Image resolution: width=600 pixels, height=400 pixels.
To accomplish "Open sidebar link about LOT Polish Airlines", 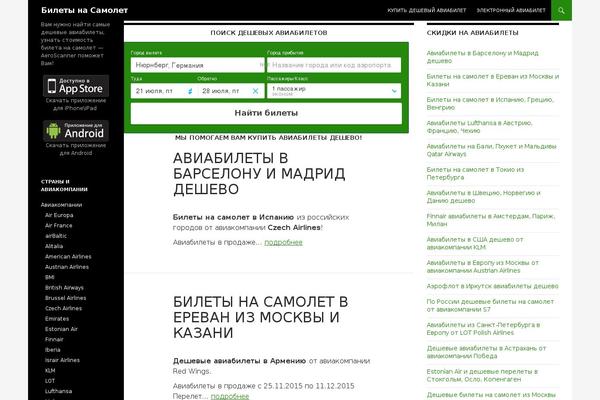I will click(x=483, y=329).
